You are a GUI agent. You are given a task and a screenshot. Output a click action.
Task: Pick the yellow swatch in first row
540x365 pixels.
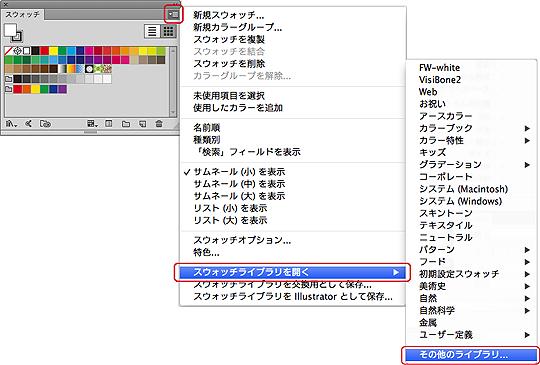pyautogui.click(x=53, y=51)
